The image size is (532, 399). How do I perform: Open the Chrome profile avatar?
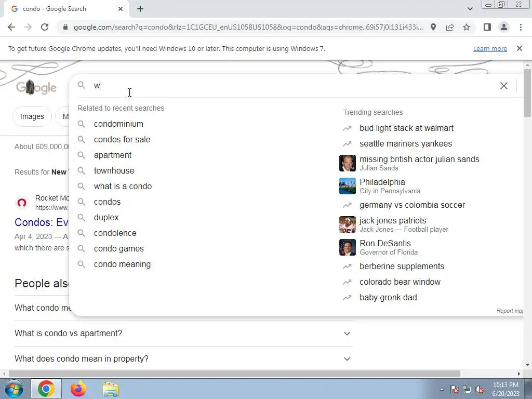click(x=504, y=27)
